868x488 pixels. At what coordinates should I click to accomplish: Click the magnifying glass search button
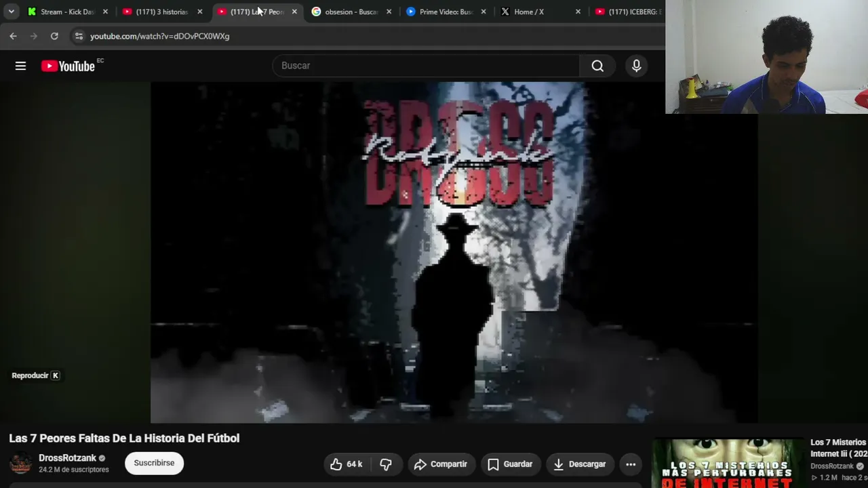tap(597, 66)
